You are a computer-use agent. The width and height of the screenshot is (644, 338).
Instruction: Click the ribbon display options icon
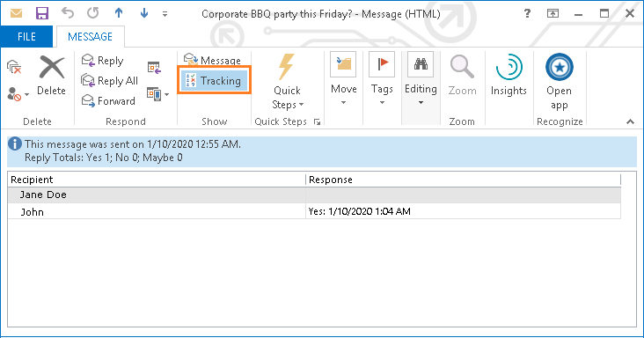pos(553,13)
